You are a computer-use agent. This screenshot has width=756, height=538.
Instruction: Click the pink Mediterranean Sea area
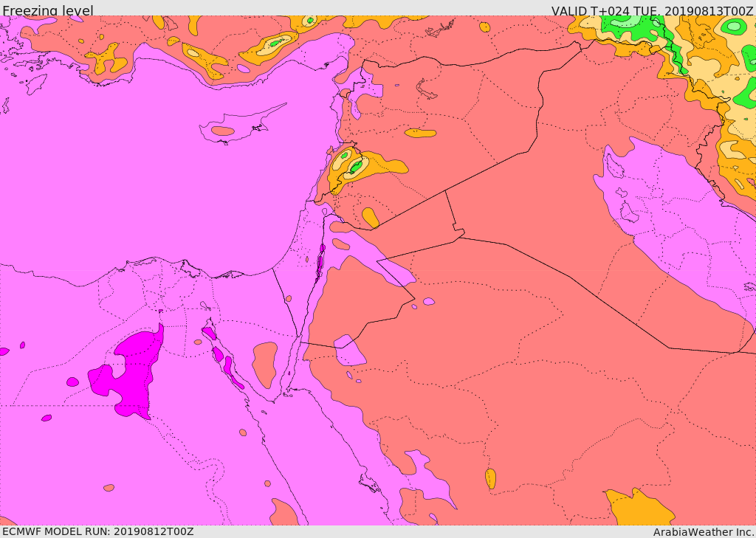148,184
